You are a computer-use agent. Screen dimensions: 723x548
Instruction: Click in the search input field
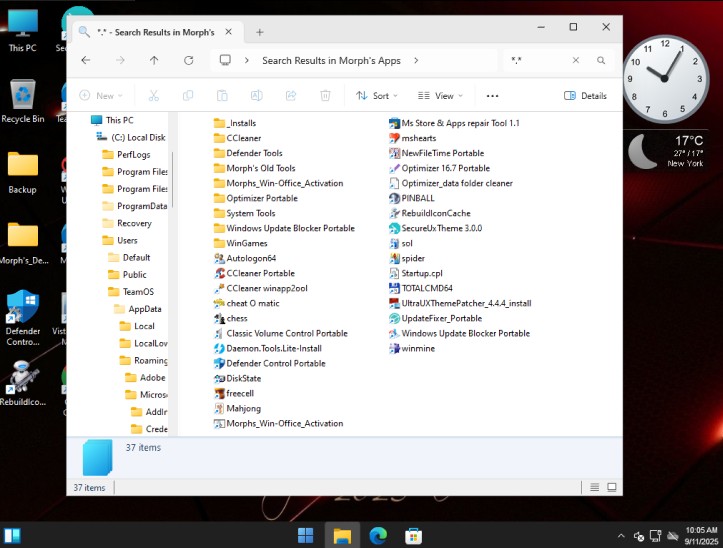[x=539, y=60]
